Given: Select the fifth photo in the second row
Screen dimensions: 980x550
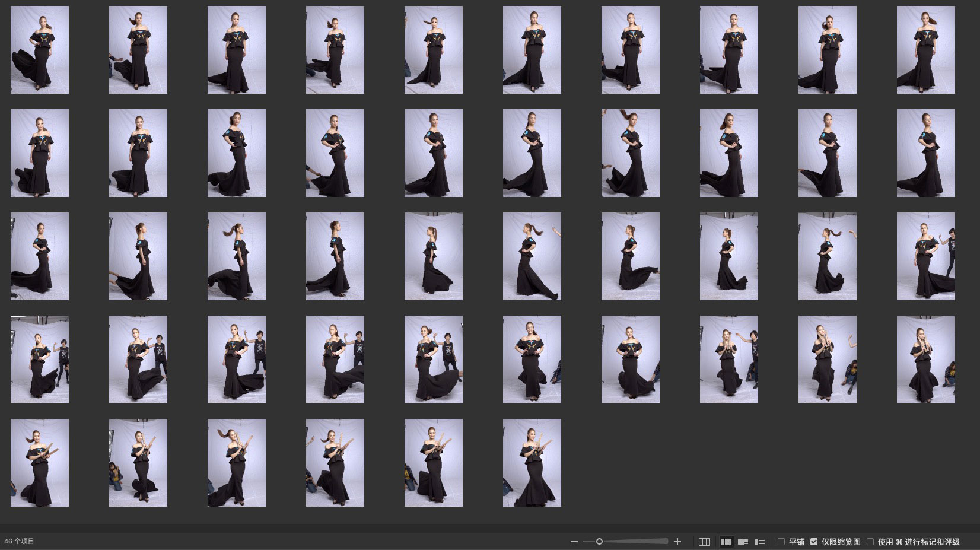Looking at the screenshot, I should pyautogui.click(x=433, y=153).
